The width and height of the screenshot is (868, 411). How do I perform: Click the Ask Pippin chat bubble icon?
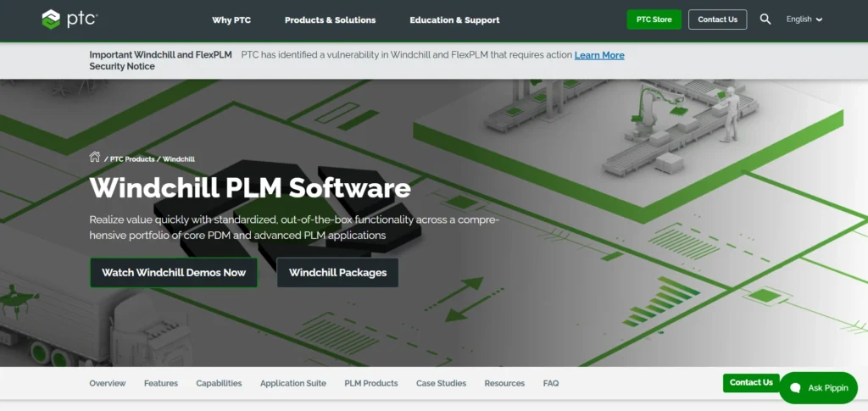[795, 388]
